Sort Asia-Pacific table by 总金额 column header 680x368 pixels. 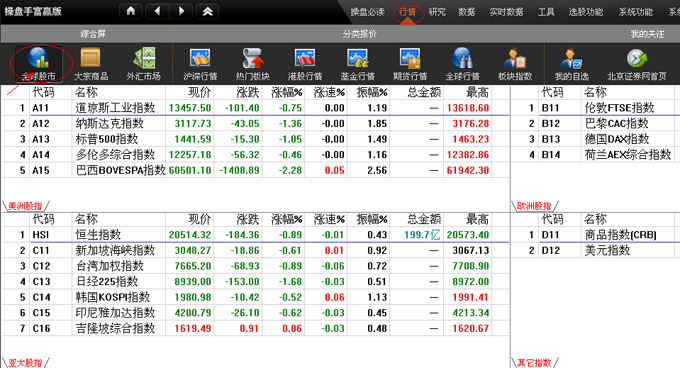424,219
